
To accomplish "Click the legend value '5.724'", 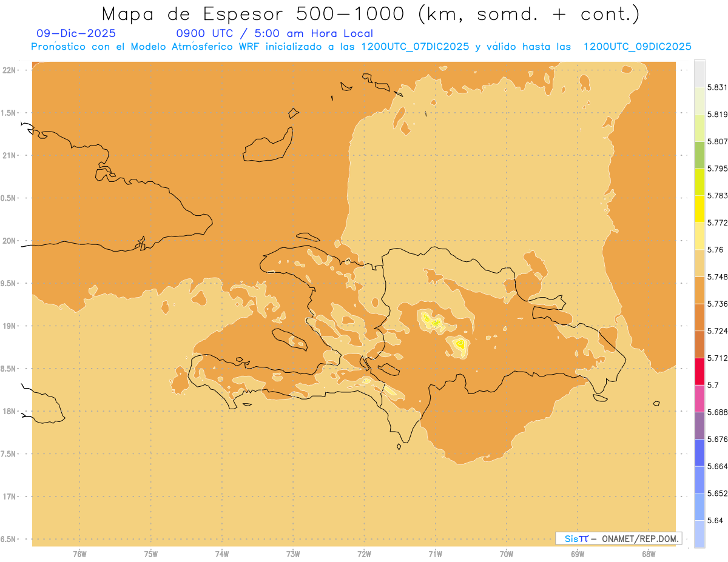I will tap(718, 331).
